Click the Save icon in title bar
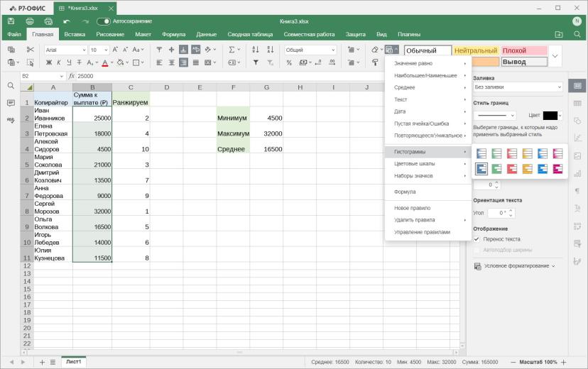Image resolution: width=588 pixels, height=369 pixels. [11, 21]
